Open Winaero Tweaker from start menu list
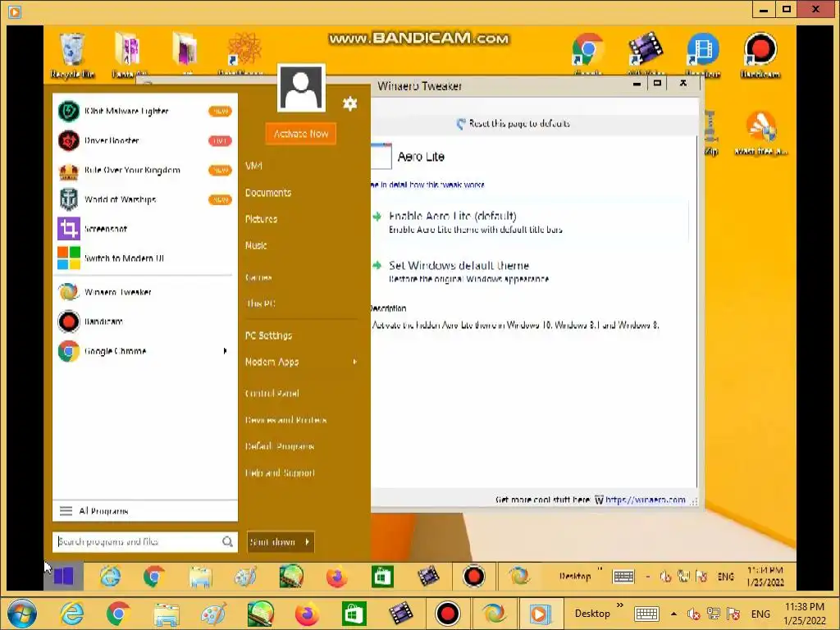Viewport: 840px width, 630px height. 144,292
